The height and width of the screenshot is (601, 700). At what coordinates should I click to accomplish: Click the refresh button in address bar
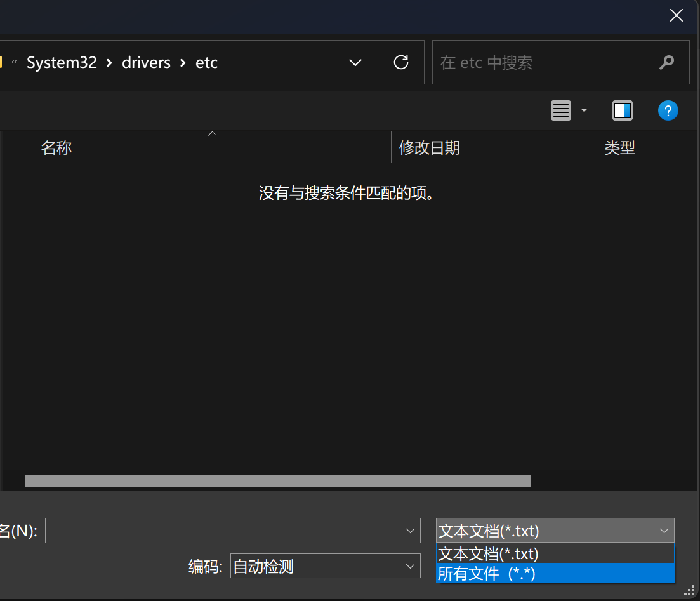(x=401, y=62)
